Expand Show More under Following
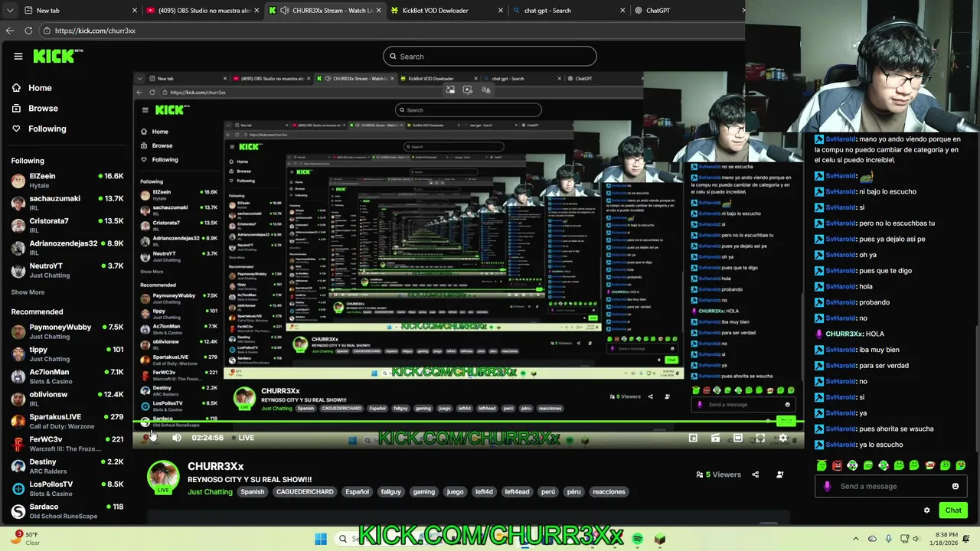Image resolution: width=980 pixels, height=551 pixels. 28,292
